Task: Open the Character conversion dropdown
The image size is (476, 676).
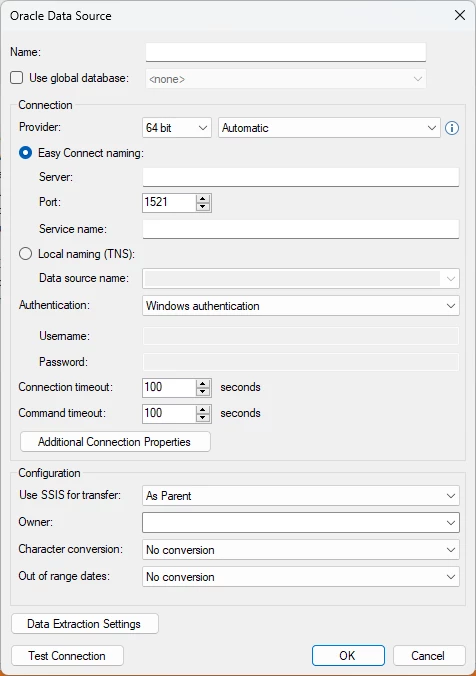Action: tap(301, 550)
